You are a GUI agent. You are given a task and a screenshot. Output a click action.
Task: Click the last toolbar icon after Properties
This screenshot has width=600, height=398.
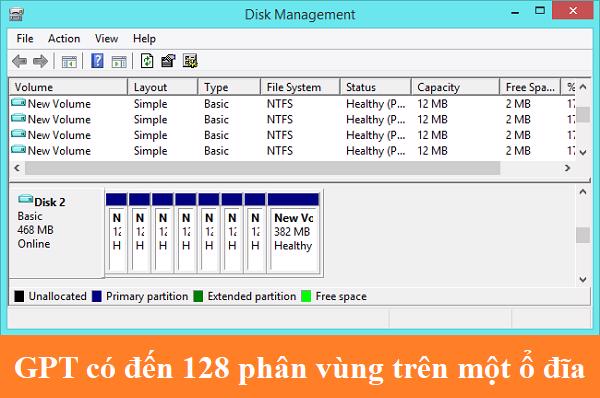(x=190, y=61)
